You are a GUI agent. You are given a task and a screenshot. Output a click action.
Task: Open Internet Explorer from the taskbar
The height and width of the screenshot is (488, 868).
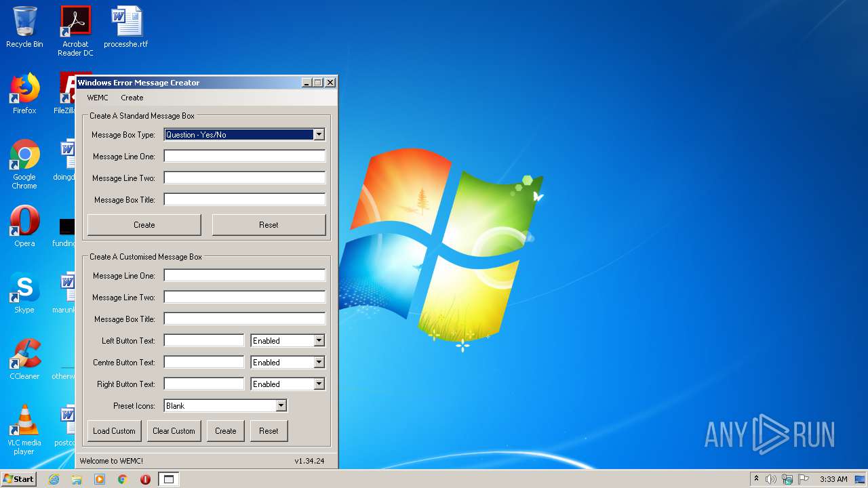(x=54, y=479)
